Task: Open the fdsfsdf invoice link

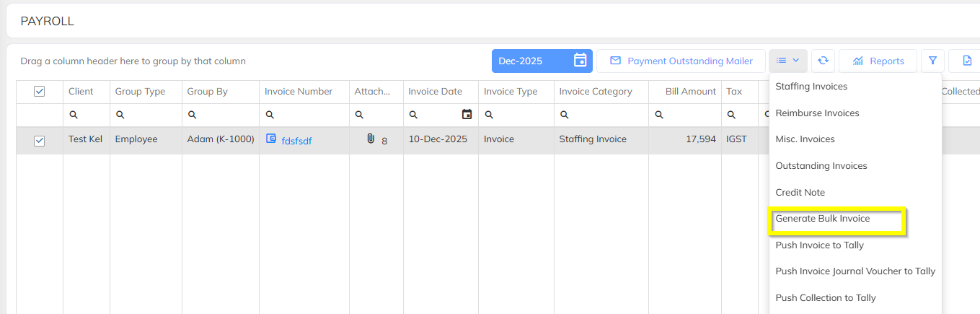Action: (x=296, y=141)
